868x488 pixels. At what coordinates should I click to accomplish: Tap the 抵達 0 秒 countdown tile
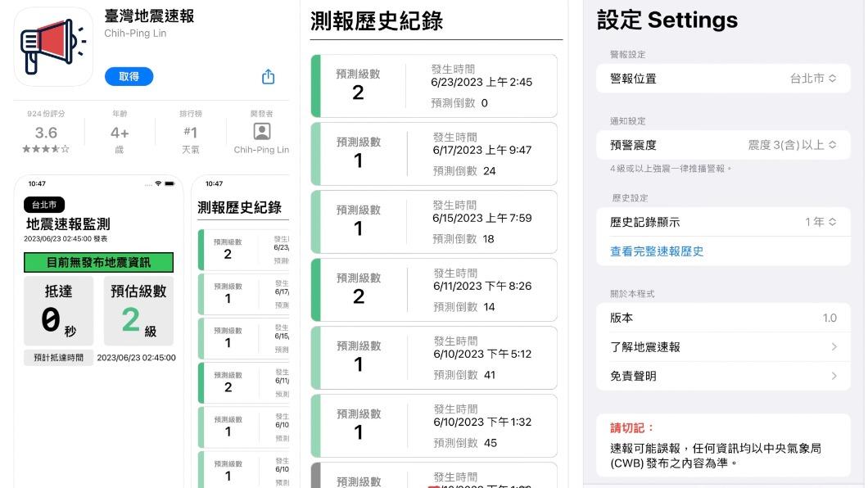tap(58, 311)
